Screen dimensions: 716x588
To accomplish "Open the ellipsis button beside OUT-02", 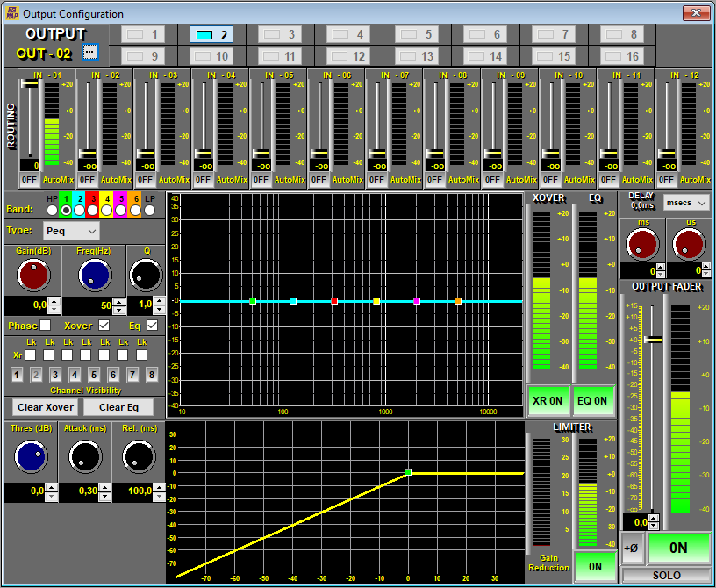I will pos(90,52).
